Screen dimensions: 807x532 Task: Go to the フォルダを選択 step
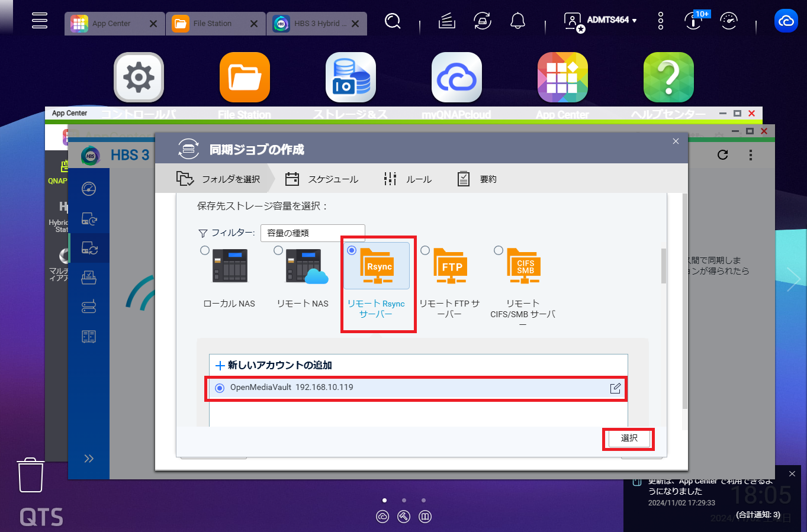[218, 179]
